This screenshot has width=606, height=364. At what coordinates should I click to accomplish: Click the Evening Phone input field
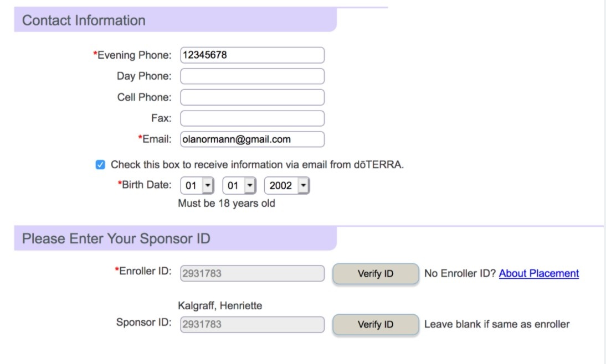click(x=252, y=55)
